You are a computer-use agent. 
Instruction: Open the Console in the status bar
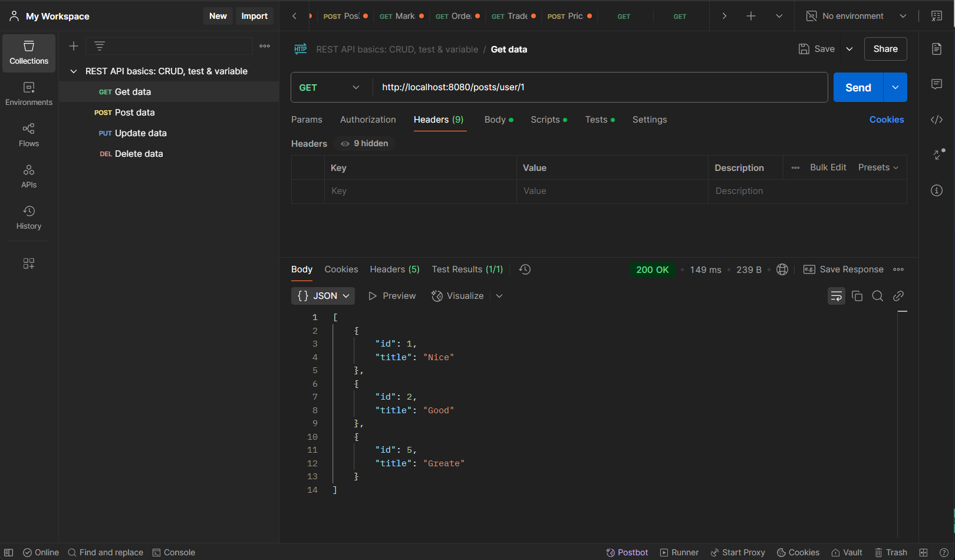(x=174, y=552)
